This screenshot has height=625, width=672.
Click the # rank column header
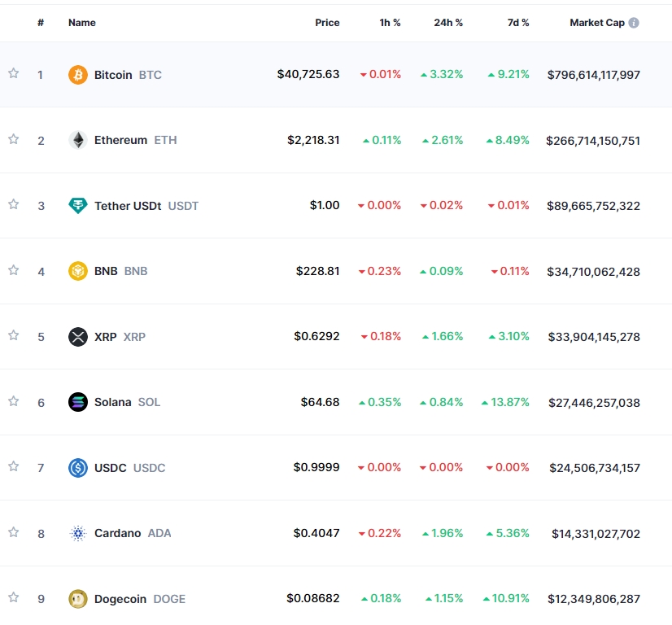pyautogui.click(x=41, y=22)
